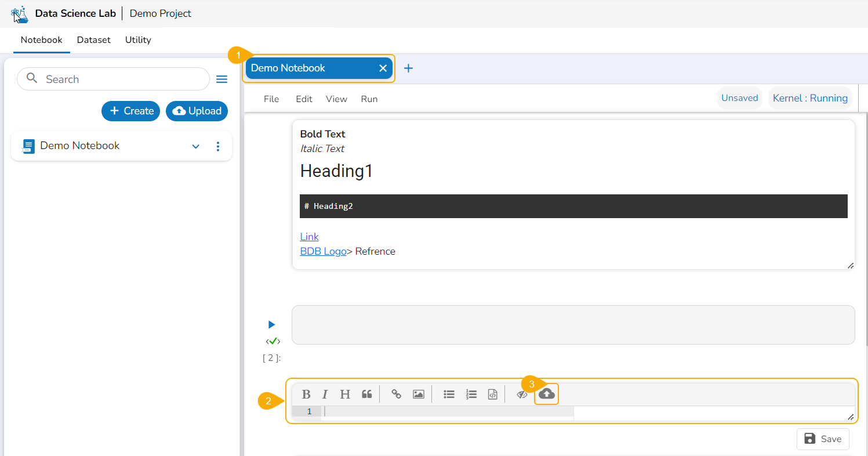Select the Demo Notebook editor tab
Viewport: 868px width, 456px height.
[319, 68]
